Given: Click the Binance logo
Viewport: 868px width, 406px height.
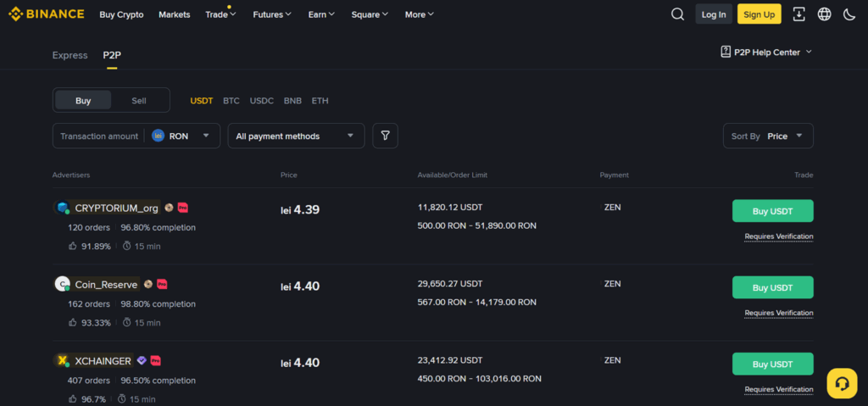Looking at the screenshot, I should click(47, 14).
